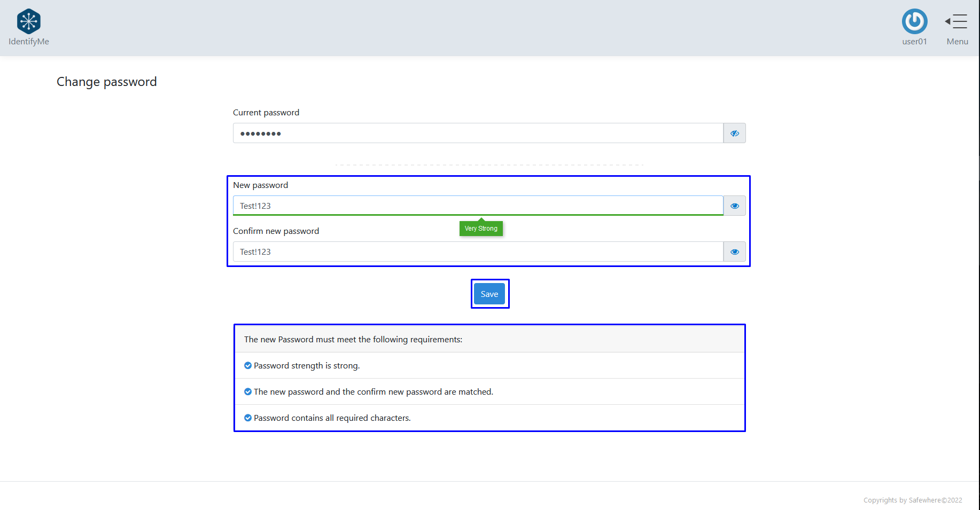980x510 pixels.
Task: Select the Confirm new password field
Action: click(x=478, y=252)
